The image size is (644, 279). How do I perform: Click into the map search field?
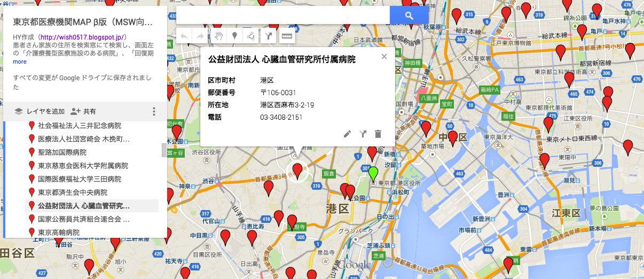click(283, 15)
